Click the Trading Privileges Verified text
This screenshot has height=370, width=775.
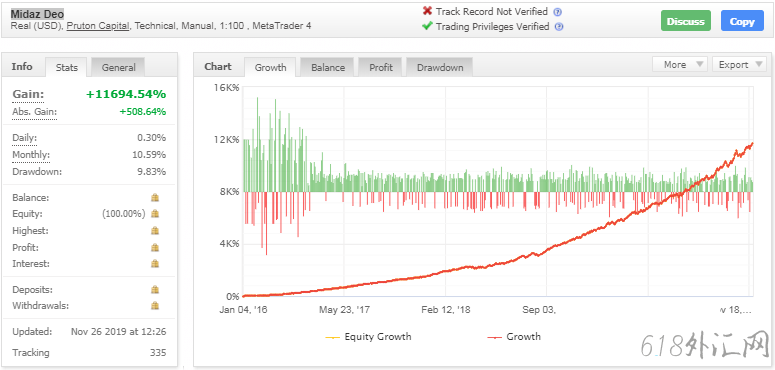(x=492, y=27)
